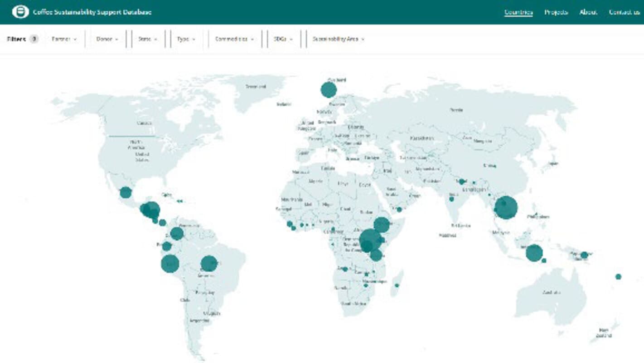Select the Svalbard bubble near Norway
The image size is (644, 363).
[329, 89]
